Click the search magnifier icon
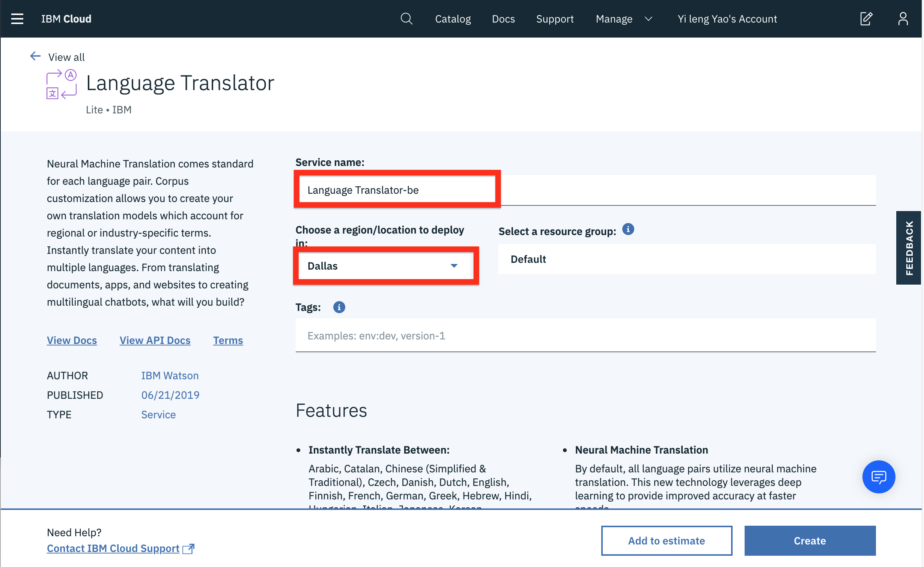Image resolution: width=924 pixels, height=567 pixels. pyautogui.click(x=406, y=19)
